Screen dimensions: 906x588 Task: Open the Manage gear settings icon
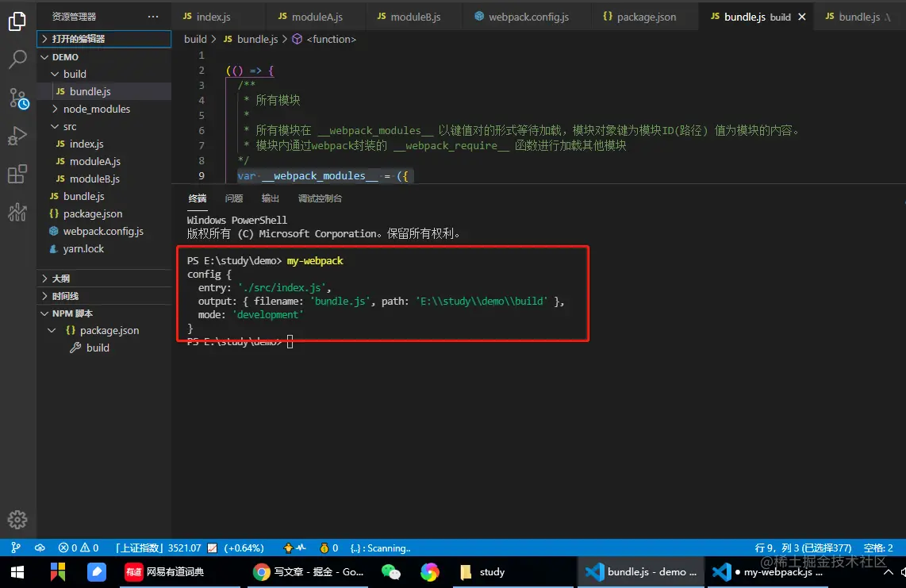click(x=17, y=520)
